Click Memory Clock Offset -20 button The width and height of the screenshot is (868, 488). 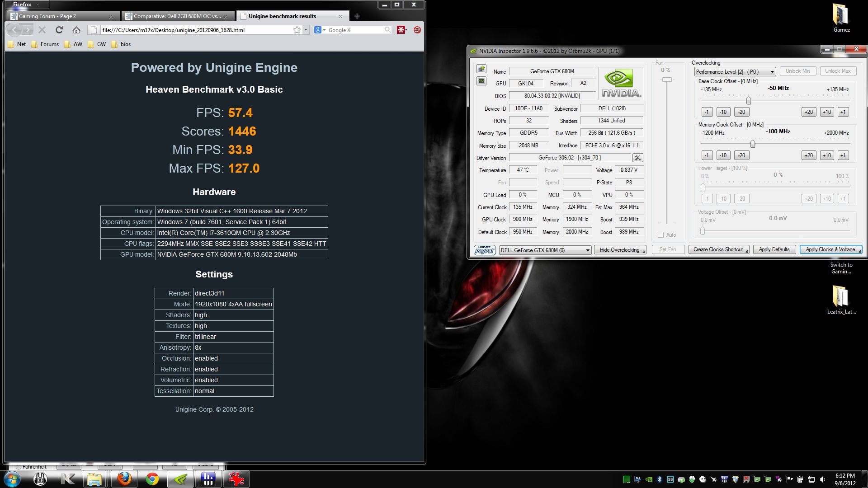[x=741, y=155]
